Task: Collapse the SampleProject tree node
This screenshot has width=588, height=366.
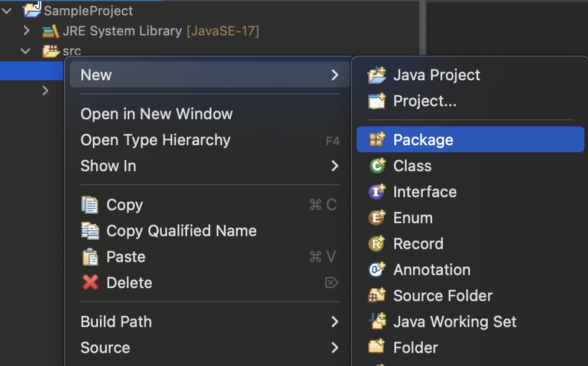Action: (6, 11)
